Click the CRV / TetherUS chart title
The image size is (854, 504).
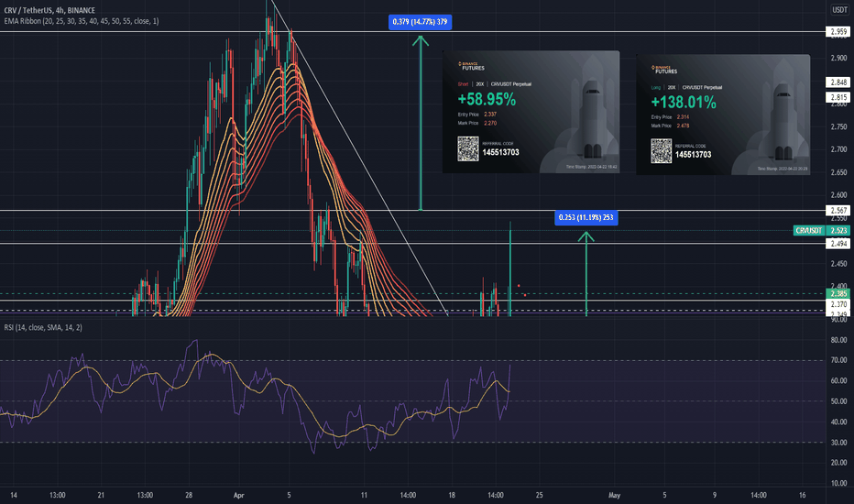pyautogui.click(x=49, y=10)
